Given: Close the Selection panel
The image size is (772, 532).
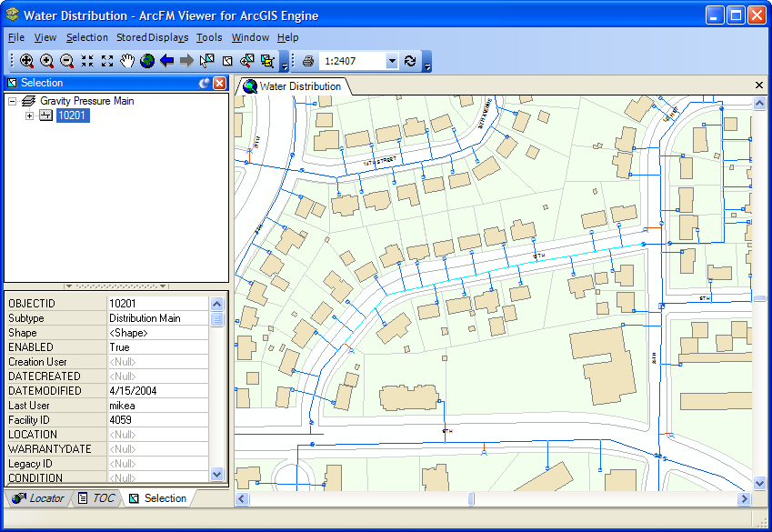Looking at the screenshot, I should pyautogui.click(x=219, y=83).
